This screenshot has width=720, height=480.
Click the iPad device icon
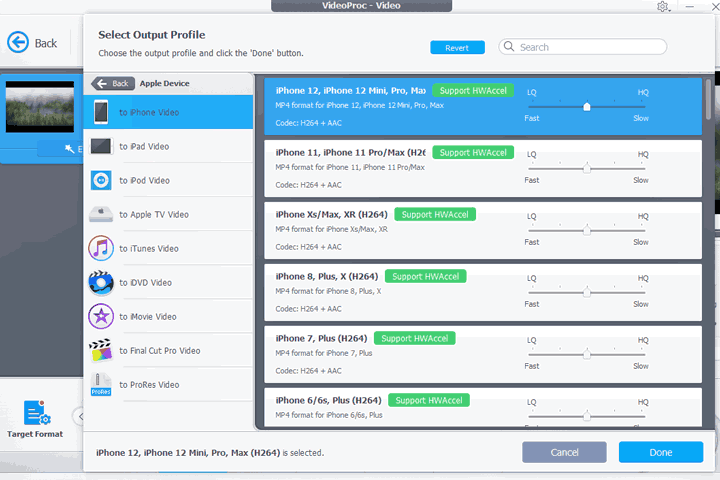[x=102, y=146]
